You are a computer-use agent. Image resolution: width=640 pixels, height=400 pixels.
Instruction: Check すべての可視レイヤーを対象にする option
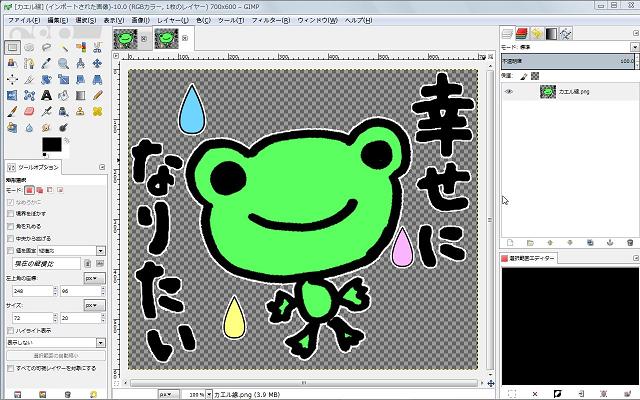click(11, 368)
